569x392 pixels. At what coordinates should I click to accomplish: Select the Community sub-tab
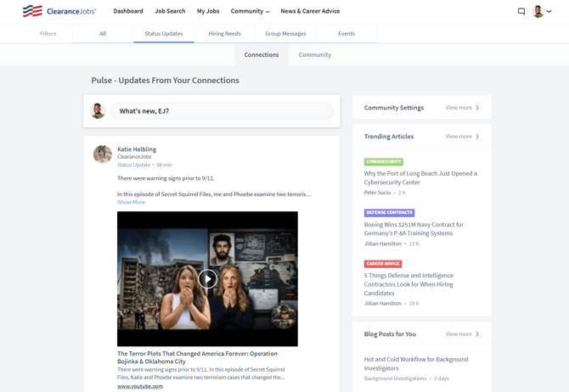pyautogui.click(x=314, y=55)
